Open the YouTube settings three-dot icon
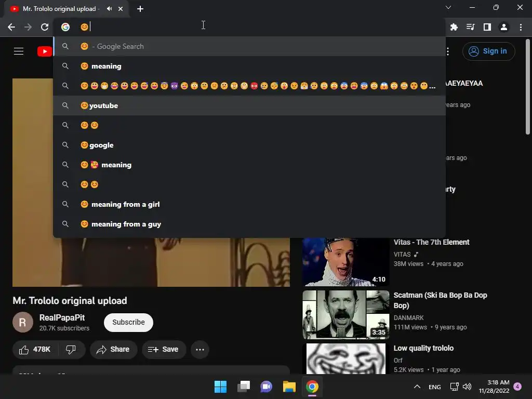This screenshot has width=532, height=399. pyautogui.click(x=448, y=51)
